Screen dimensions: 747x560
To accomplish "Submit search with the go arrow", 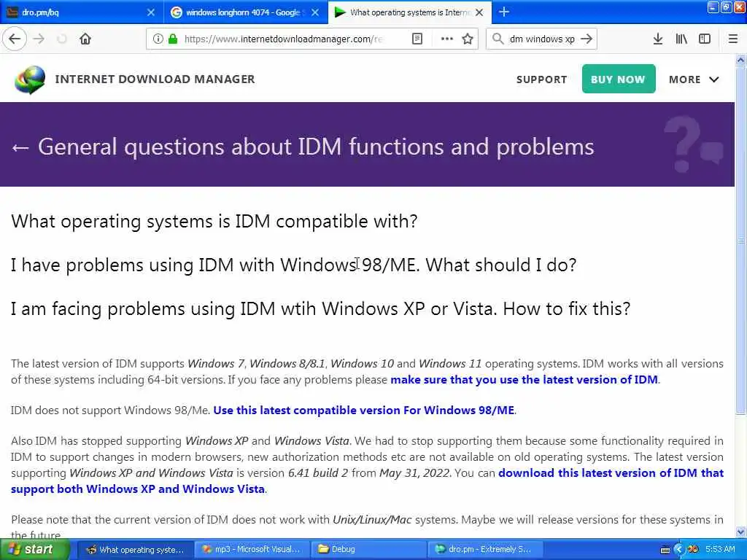I will [587, 39].
